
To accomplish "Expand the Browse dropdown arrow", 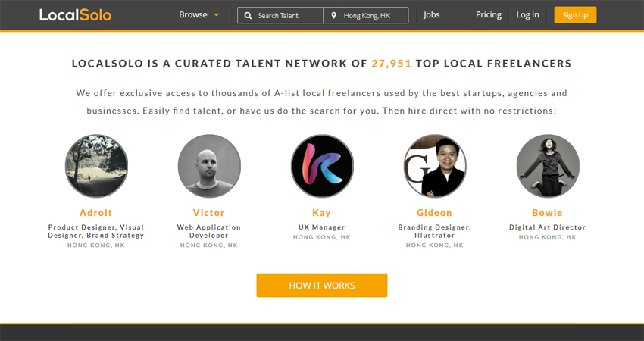I will (217, 15).
